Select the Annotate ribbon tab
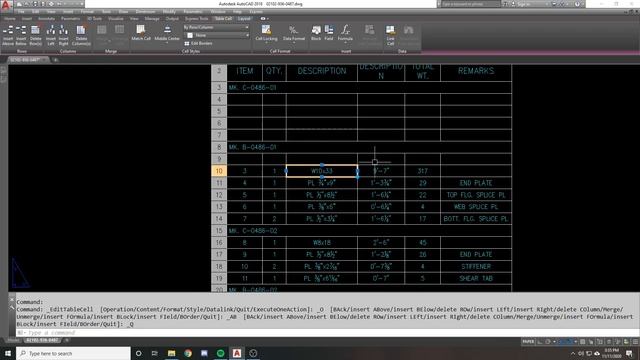640x360 pixels. click(x=46, y=18)
